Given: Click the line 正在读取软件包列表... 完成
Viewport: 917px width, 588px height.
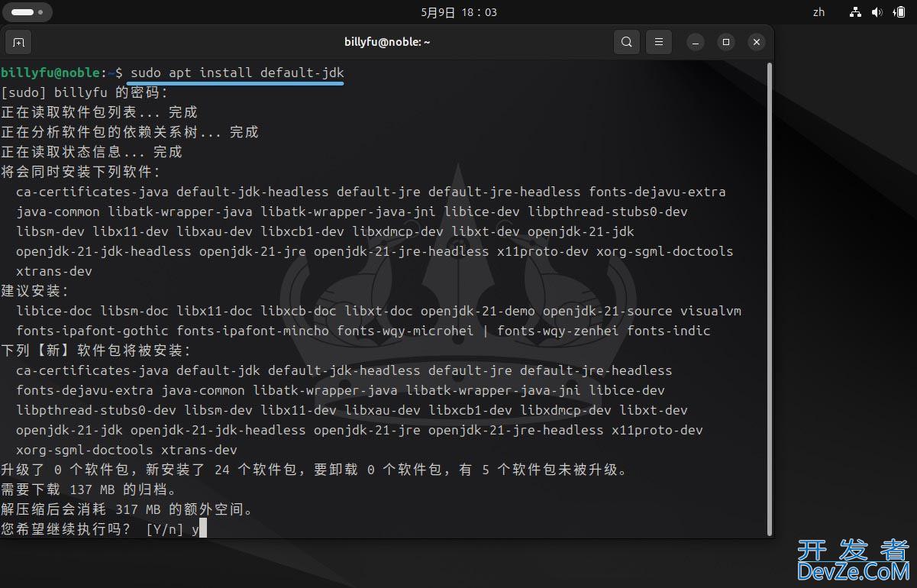Looking at the screenshot, I should coord(99,112).
